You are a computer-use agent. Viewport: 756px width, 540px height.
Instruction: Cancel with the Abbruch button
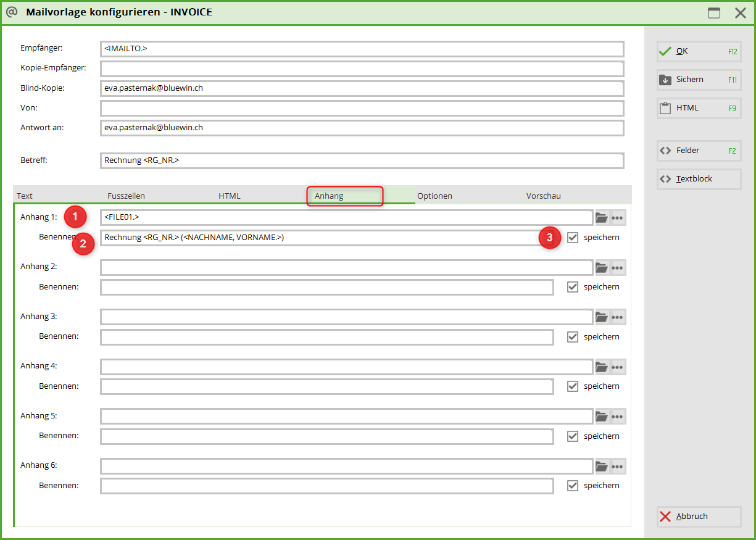point(699,517)
